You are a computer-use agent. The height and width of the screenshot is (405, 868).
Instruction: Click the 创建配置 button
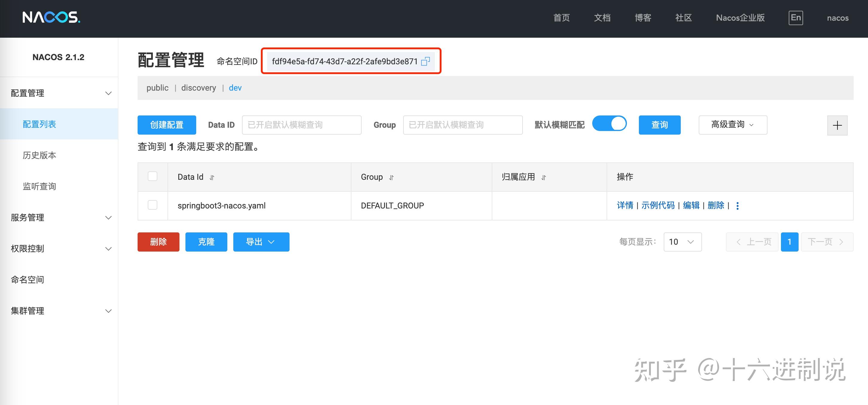click(x=167, y=125)
